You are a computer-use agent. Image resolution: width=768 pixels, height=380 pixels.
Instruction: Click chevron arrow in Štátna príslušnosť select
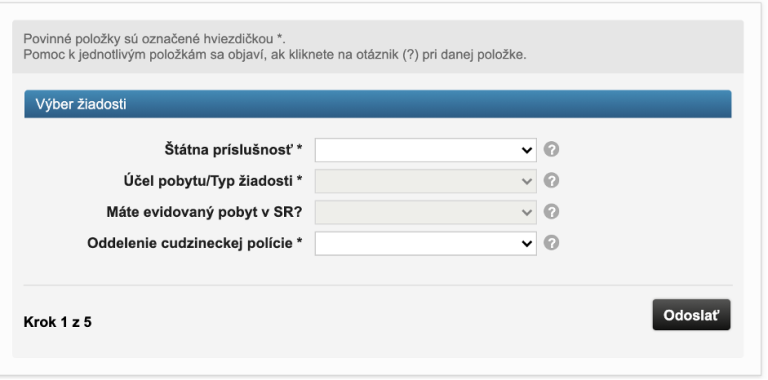click(x=527, y=150)
